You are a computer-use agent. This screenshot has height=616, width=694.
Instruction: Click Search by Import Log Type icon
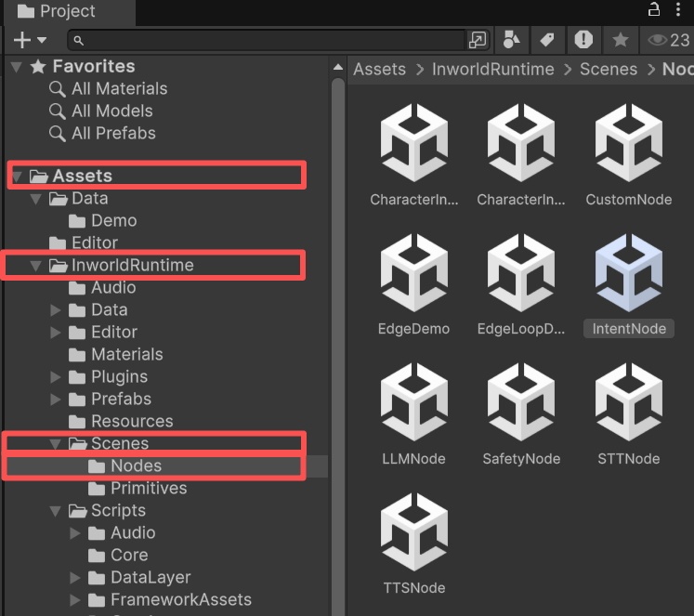coord(583,40)
